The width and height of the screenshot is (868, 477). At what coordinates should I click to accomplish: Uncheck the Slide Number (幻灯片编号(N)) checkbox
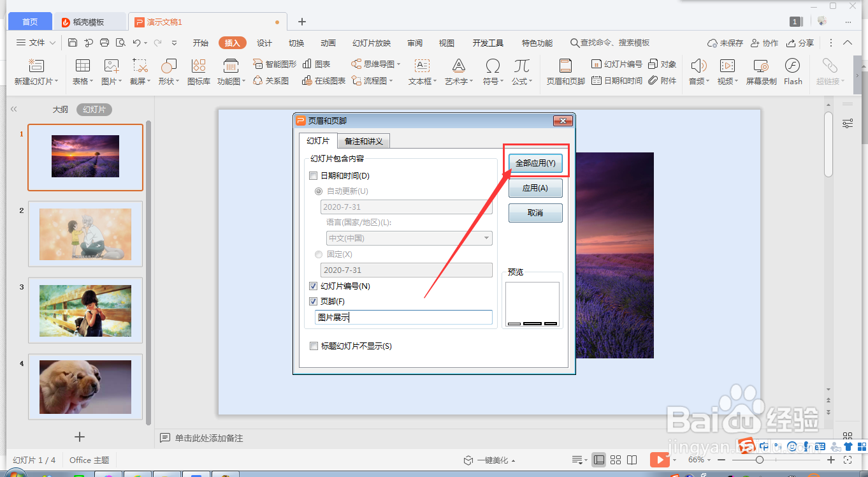tap(313, 286)
